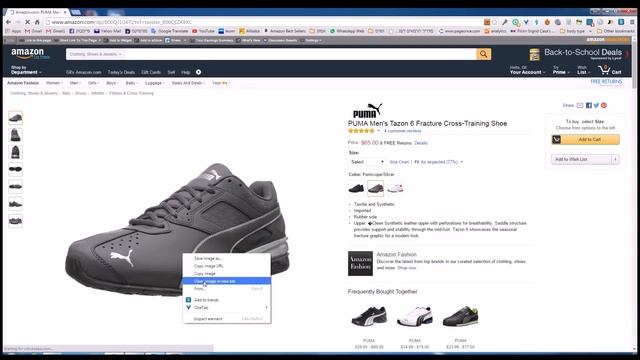Share the product on Twitter icon
The height and width of the screenshot is (360, 640).
596,105
